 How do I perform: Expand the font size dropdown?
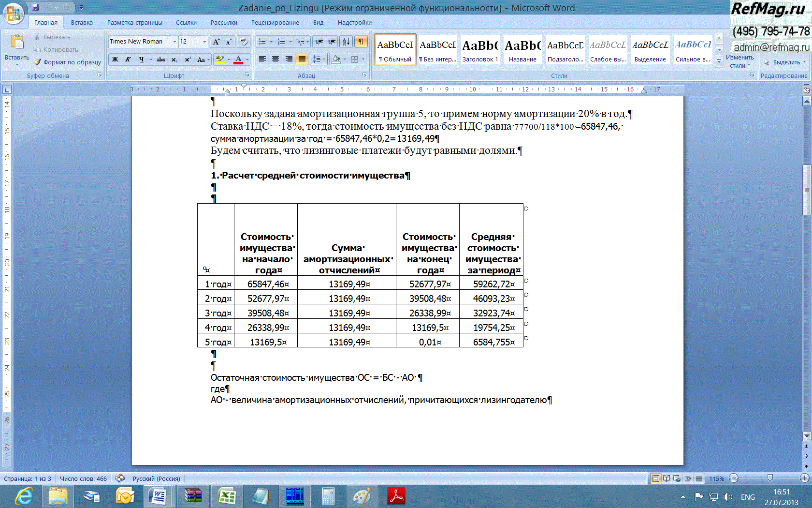204,42
